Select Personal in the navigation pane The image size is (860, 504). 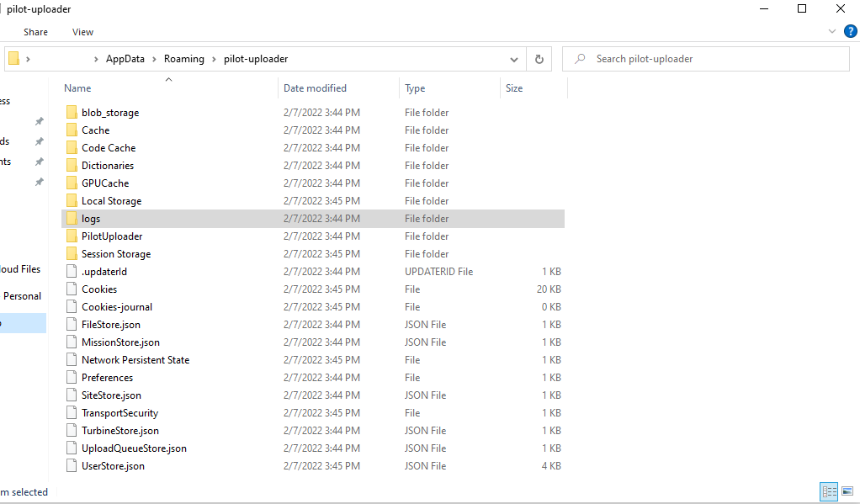point(22,295)
